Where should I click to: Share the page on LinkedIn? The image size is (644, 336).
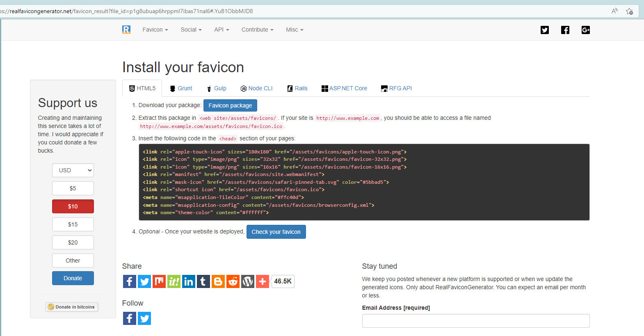click(189, 281)
